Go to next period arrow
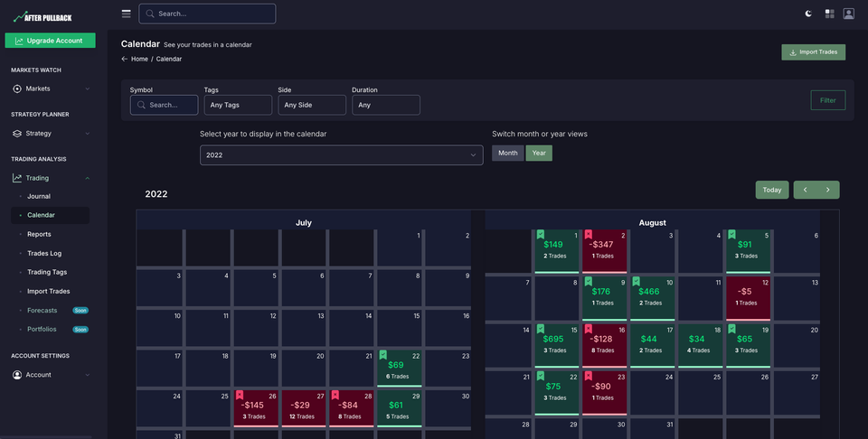Image resolution: width=868 pixels, height=439 pixels. (828, 190)
